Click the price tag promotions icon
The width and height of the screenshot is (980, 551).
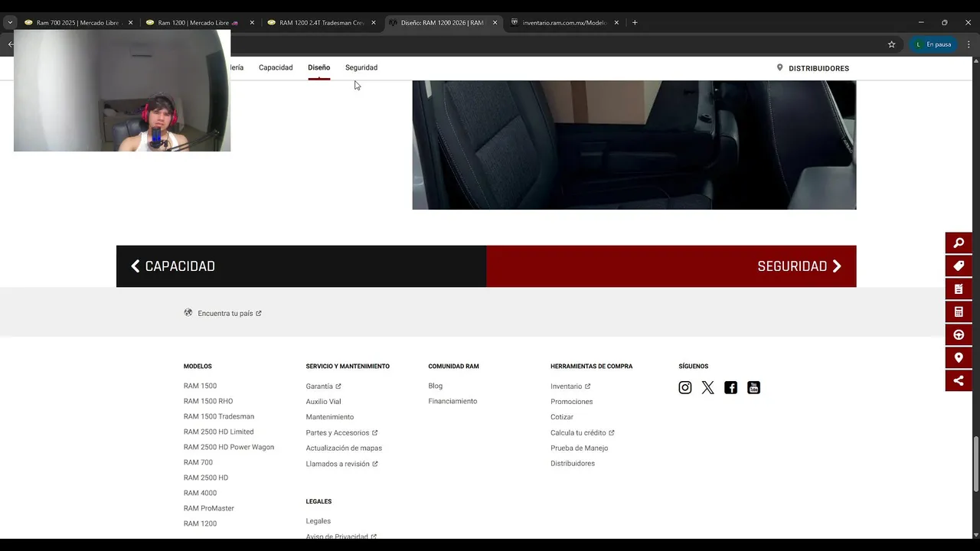[959, 266]
